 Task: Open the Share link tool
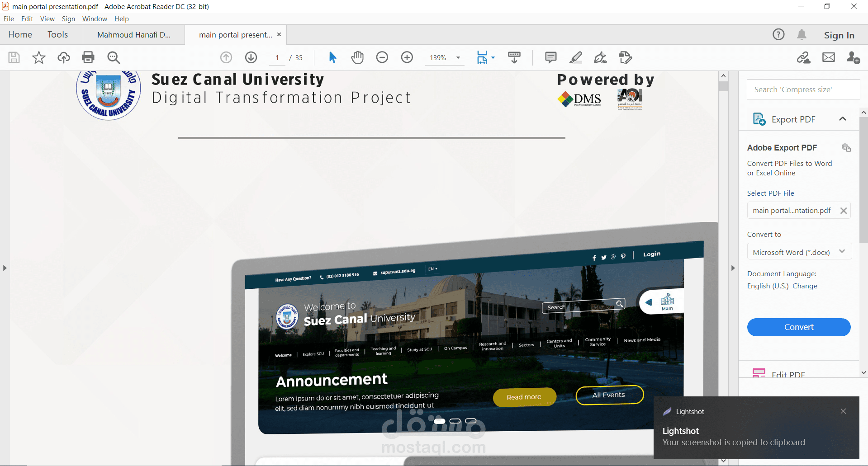click(804, 57)
